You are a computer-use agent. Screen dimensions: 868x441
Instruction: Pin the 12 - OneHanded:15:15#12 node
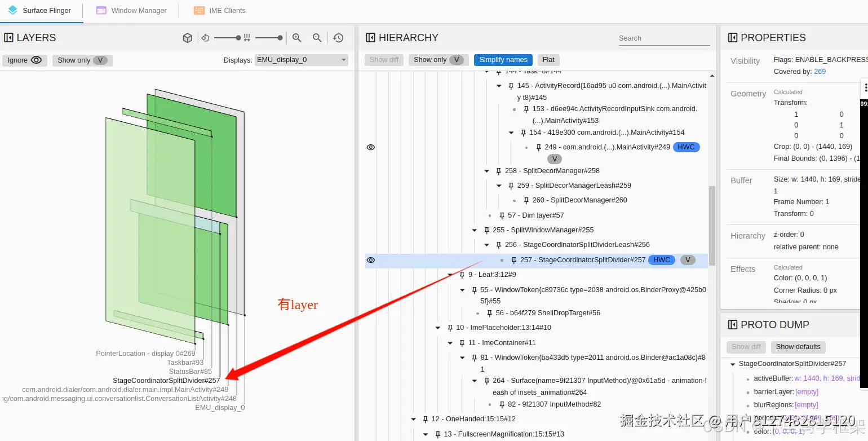pyautogui.click(x=426, y=419)
